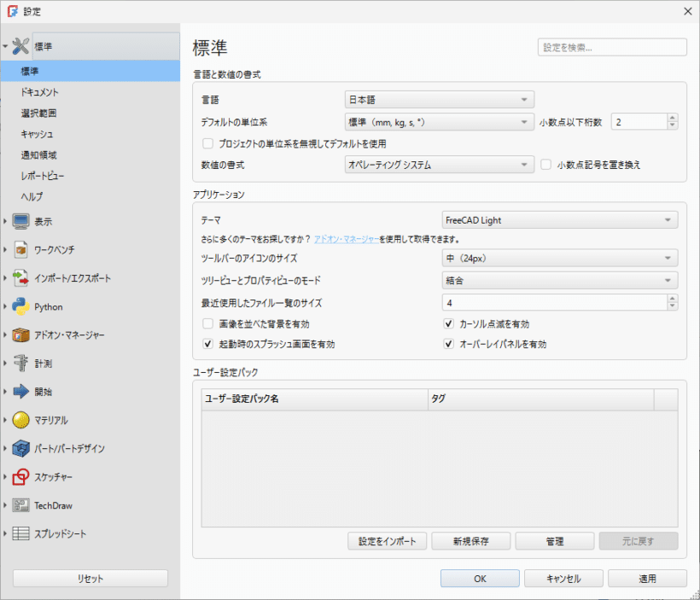Click the インポート/エクスポート arrows icon

[20, 278]
